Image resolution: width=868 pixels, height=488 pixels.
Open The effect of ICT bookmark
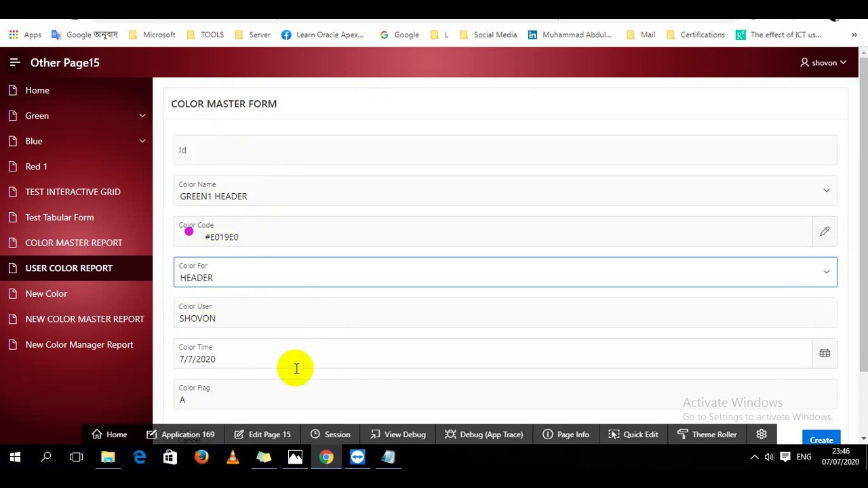tap(778, 35)
